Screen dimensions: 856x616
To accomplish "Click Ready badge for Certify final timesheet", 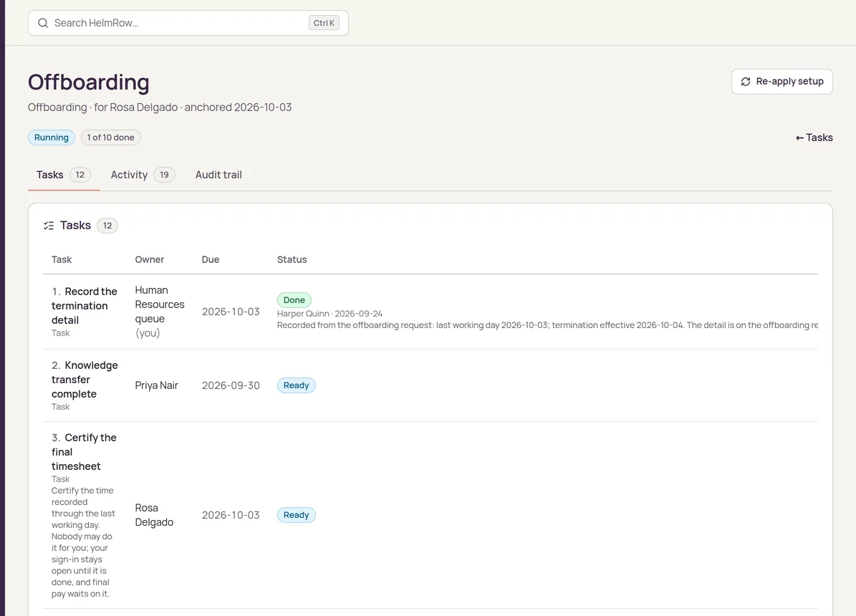I will click(297, 515).
